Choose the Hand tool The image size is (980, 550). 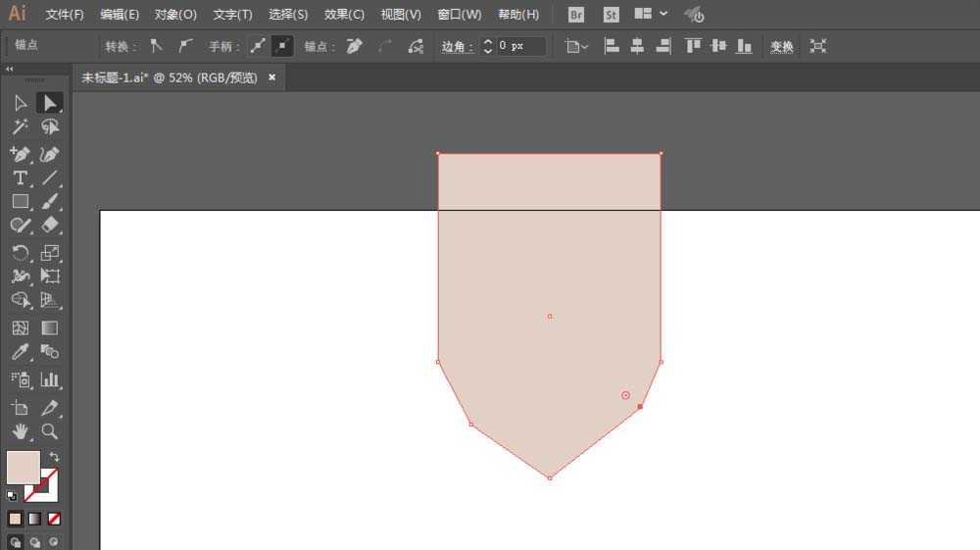click(20, 431)
